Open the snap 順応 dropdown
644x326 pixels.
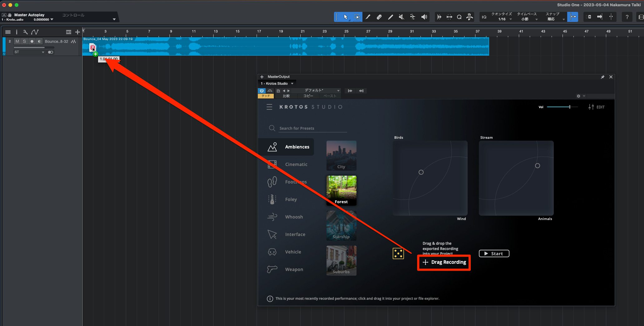[555, 19]
